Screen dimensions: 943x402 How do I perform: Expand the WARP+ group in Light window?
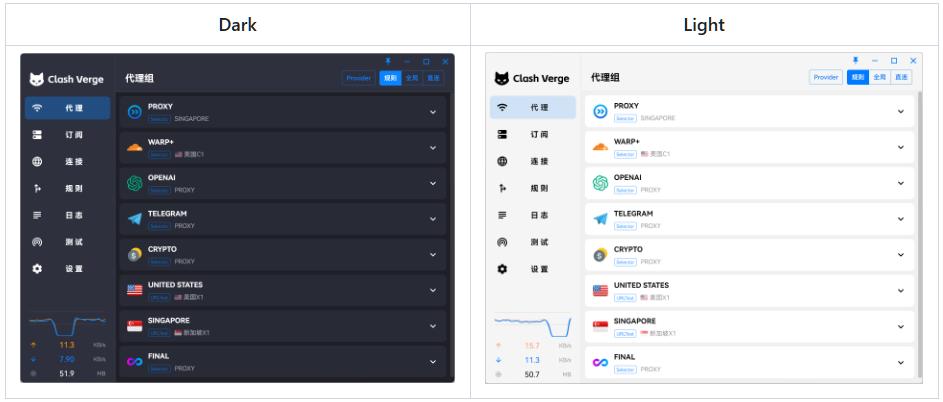pos(901,147)
